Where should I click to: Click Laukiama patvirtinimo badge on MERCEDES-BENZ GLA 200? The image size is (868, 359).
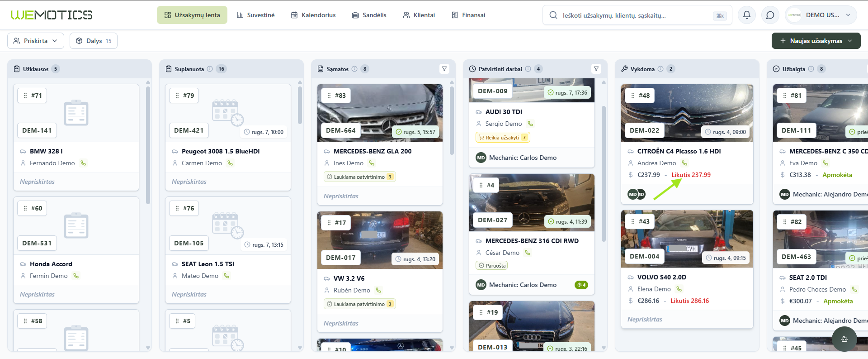tap(360, 177)
